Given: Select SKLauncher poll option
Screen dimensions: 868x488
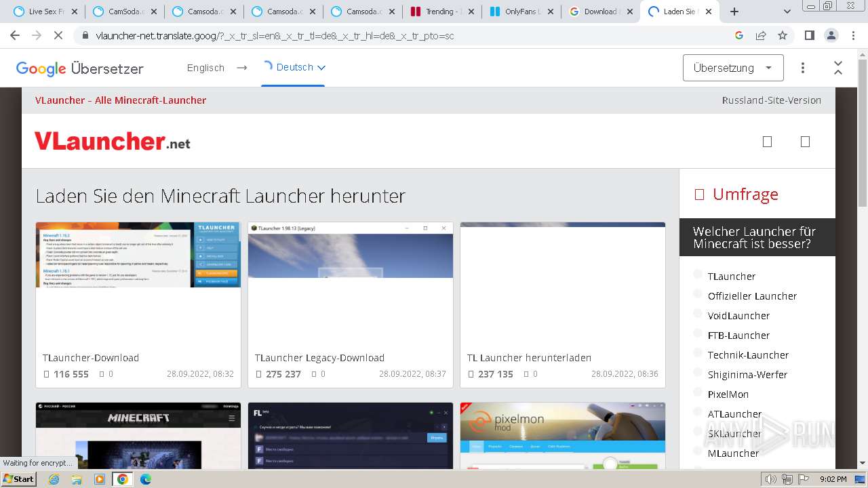Looking at the screenshot, I should (698, 432).
